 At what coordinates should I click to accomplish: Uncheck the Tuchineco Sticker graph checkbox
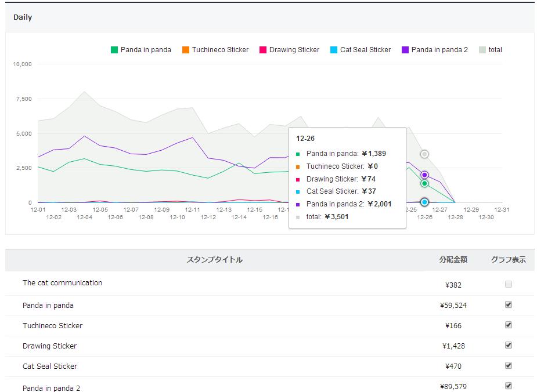pyautogui.click(x=509, y=325)
